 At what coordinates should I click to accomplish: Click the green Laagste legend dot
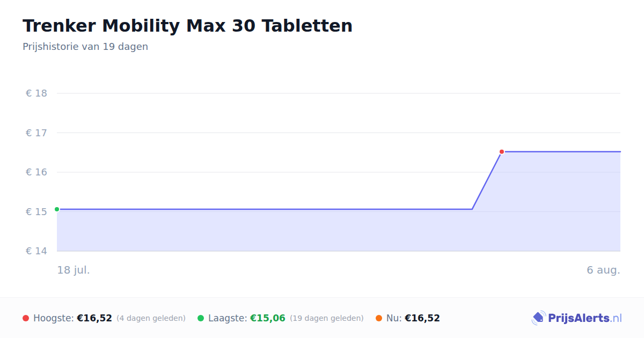click(201, 318)
